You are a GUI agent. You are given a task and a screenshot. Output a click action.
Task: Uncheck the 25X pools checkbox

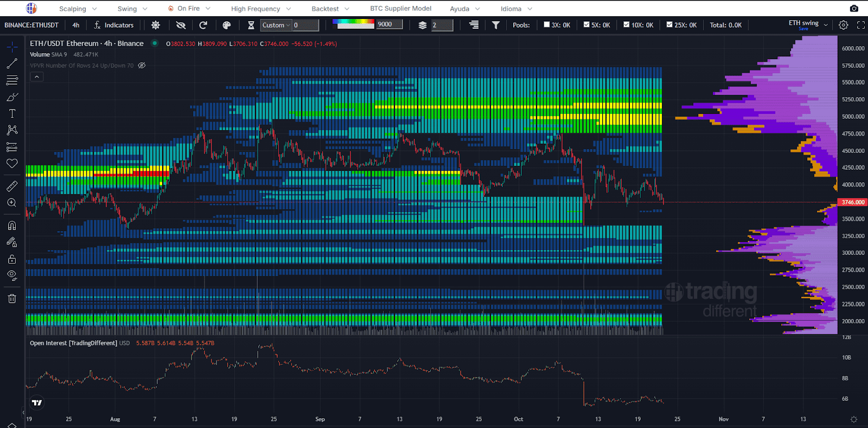tap(669, 24)
